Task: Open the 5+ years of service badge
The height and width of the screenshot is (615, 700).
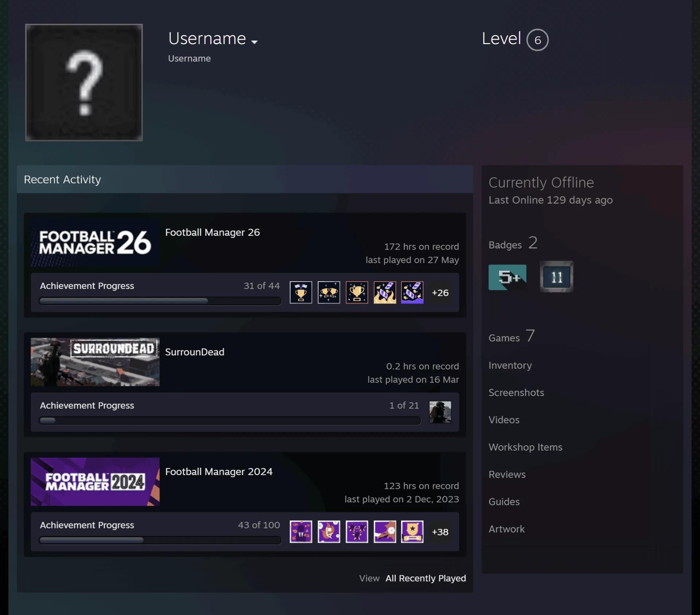Action: [507, 277]
